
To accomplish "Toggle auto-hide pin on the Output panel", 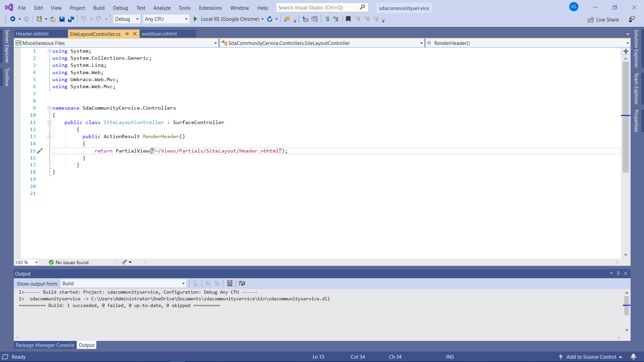I will point(618,274).
